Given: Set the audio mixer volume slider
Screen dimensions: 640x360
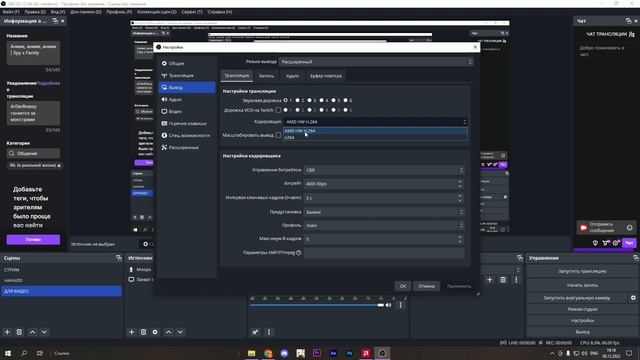Looking at the screenshot, I should point(316,305).
